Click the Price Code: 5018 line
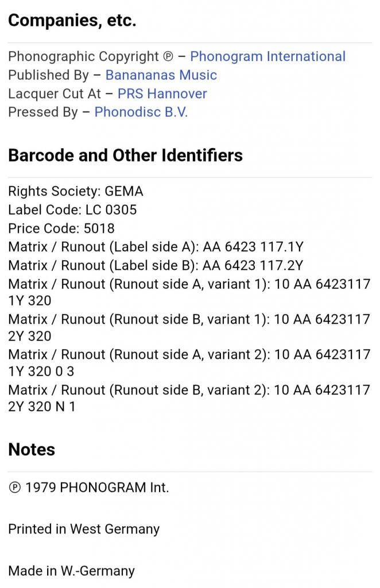 [x=61, y=229]
